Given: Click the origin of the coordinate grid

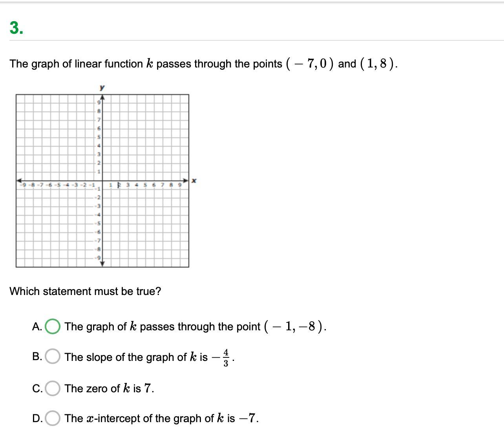Looking at the screenshot, I should (102, 181).
